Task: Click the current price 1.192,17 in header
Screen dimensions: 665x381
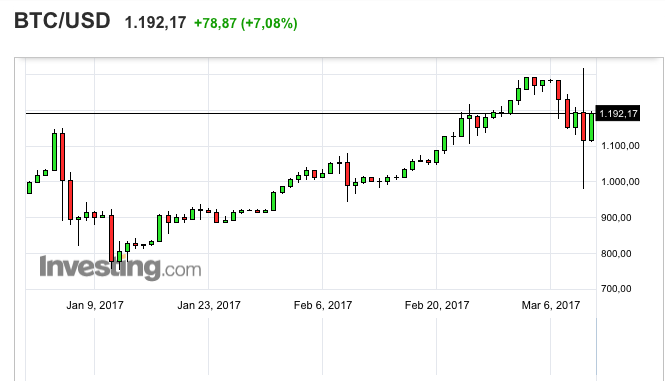Action: [x=155, y=23]
